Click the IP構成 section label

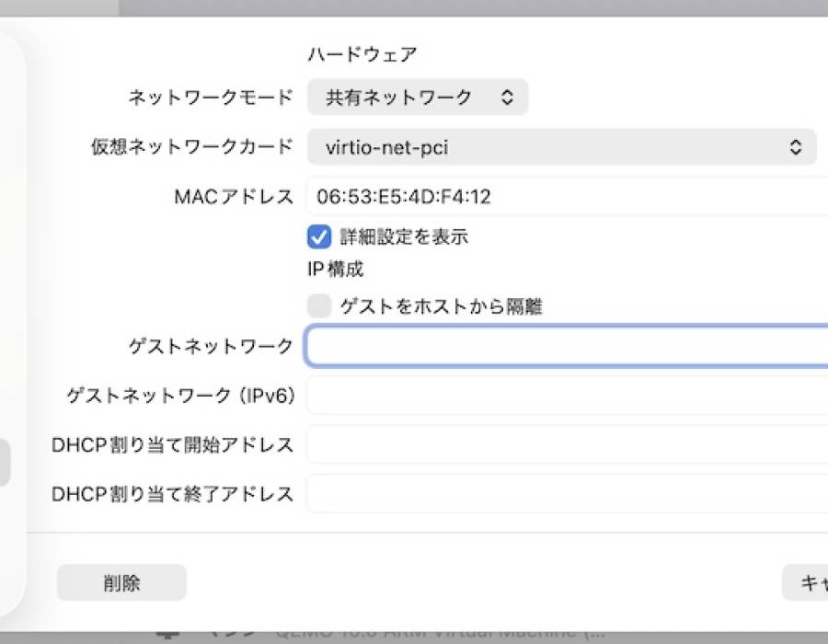click(335, 270)
